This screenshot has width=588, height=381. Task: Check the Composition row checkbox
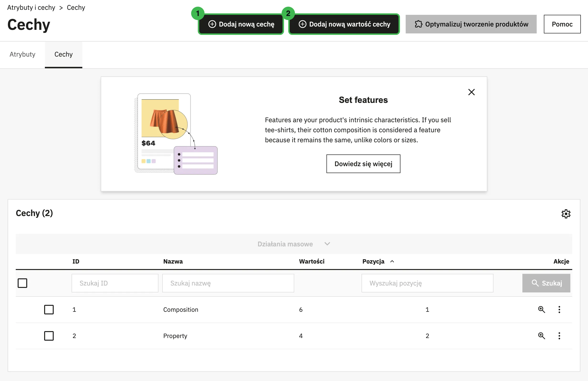click(49, 310)
